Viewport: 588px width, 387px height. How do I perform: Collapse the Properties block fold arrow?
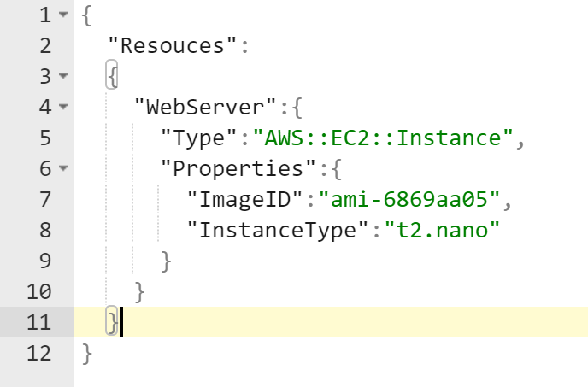click(x=63, y=168)
